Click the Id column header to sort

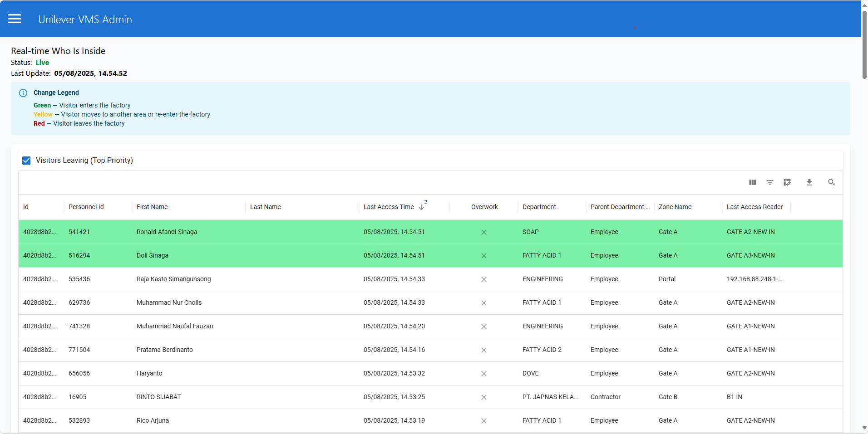(25, 207)
